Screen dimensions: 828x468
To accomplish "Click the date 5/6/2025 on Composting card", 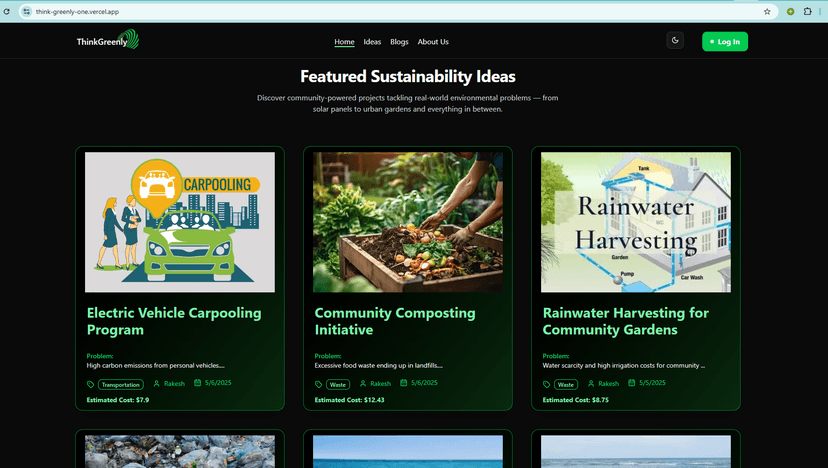I will click(x=424, y=383).
